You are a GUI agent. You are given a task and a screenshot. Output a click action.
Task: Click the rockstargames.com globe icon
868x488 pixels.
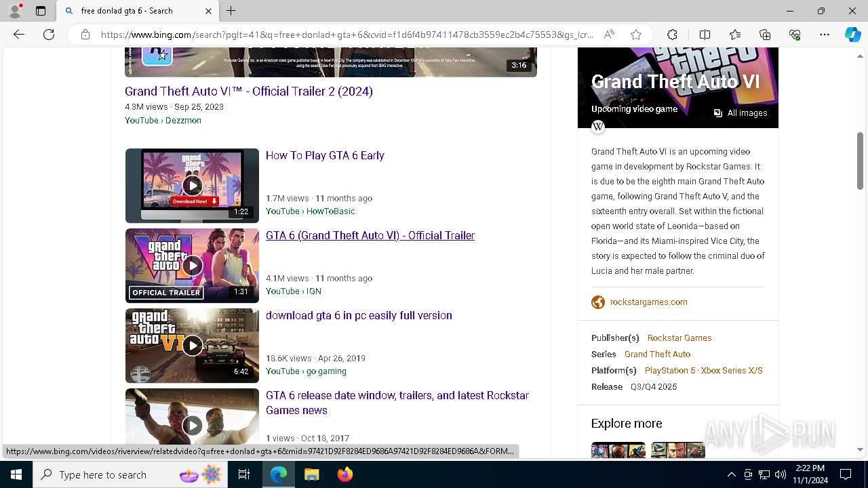(598, 302)
